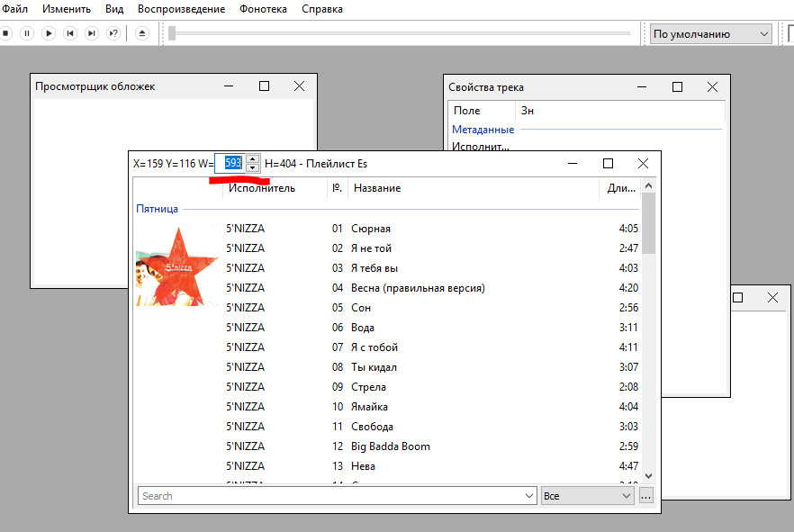
Task: Select the track 'Big Badda Boom'
Action: coord(391,446)
